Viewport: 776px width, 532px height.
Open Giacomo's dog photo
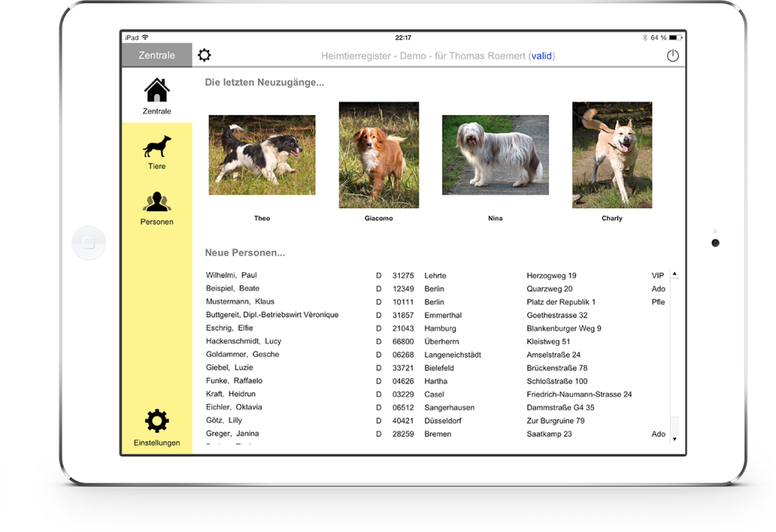[x=379, y=155]
